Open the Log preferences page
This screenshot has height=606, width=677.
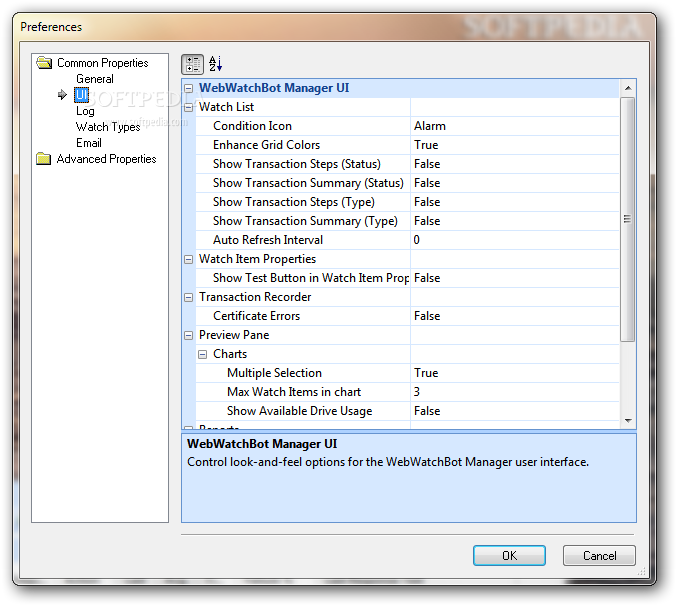coord(85,111)
